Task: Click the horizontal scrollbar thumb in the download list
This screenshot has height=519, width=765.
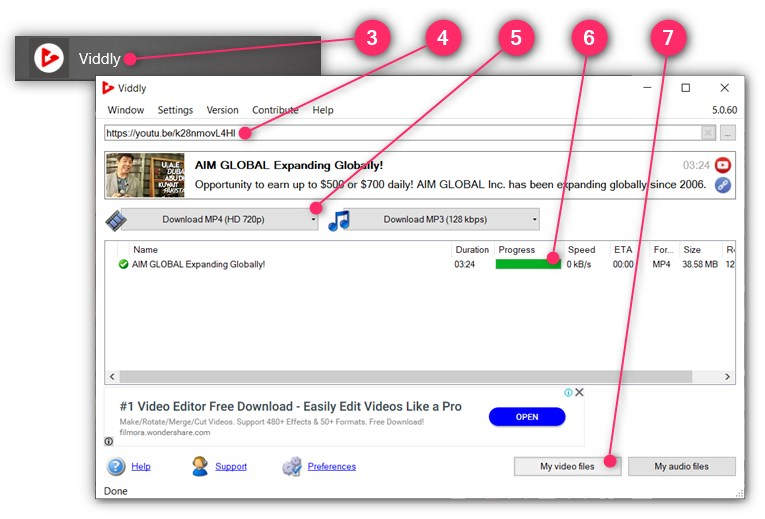Action: (406, 377)
